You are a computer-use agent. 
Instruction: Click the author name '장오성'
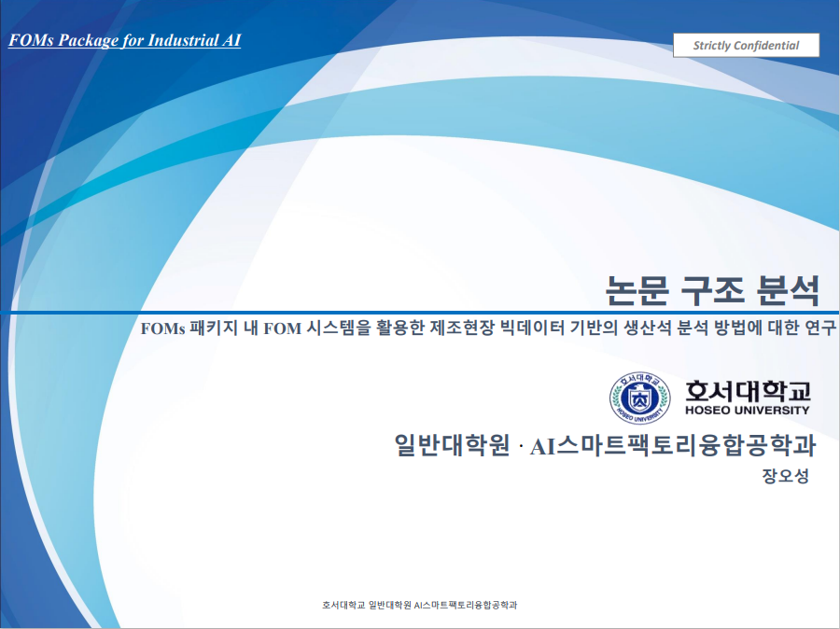(785, 476)
